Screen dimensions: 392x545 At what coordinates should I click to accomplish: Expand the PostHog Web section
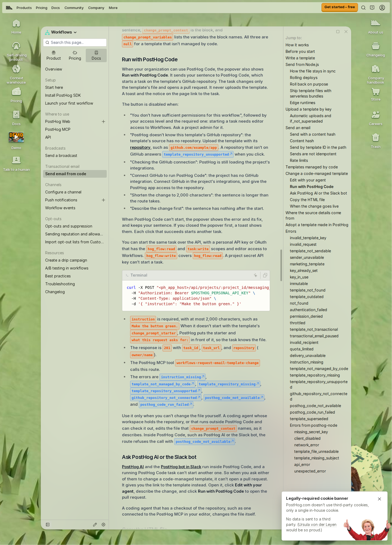[103, 122]
